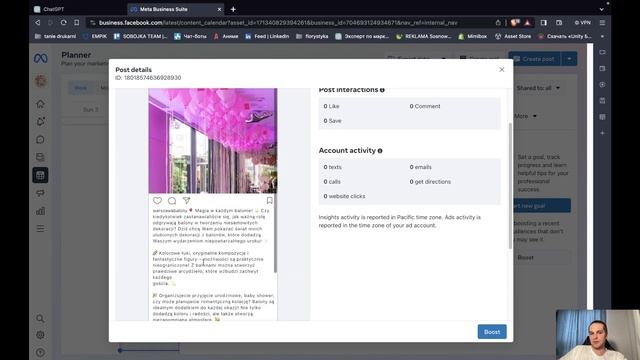This screenshot has width=640, height=360.
Task: Select the Planner calendar icon in sidebar
Action: pos(40,175)
